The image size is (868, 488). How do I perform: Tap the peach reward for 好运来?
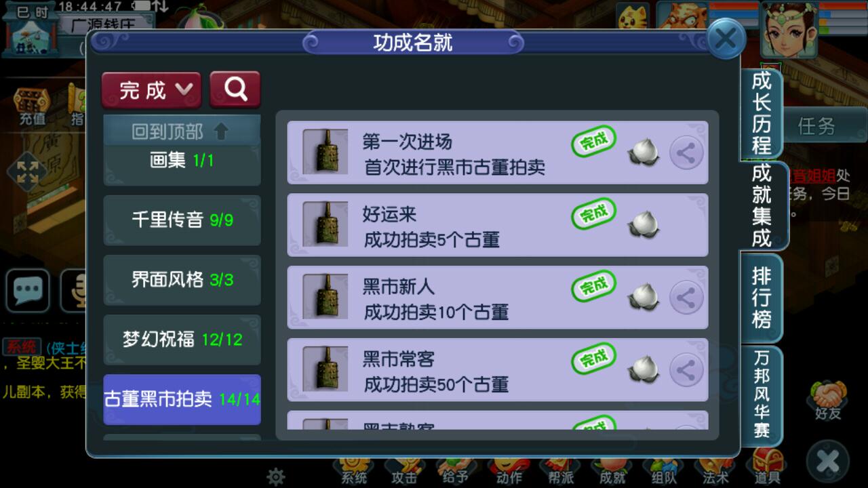[x=643, y=226]
